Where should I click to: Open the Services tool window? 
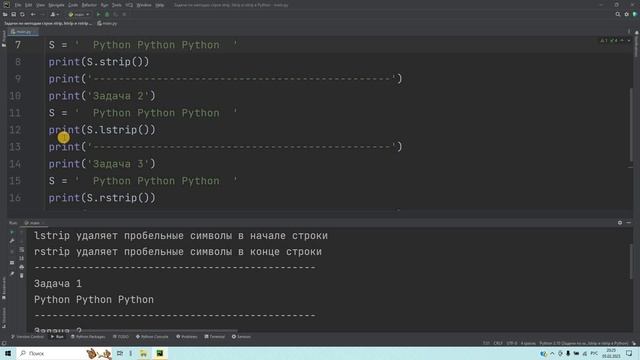(x=241, y=337)
